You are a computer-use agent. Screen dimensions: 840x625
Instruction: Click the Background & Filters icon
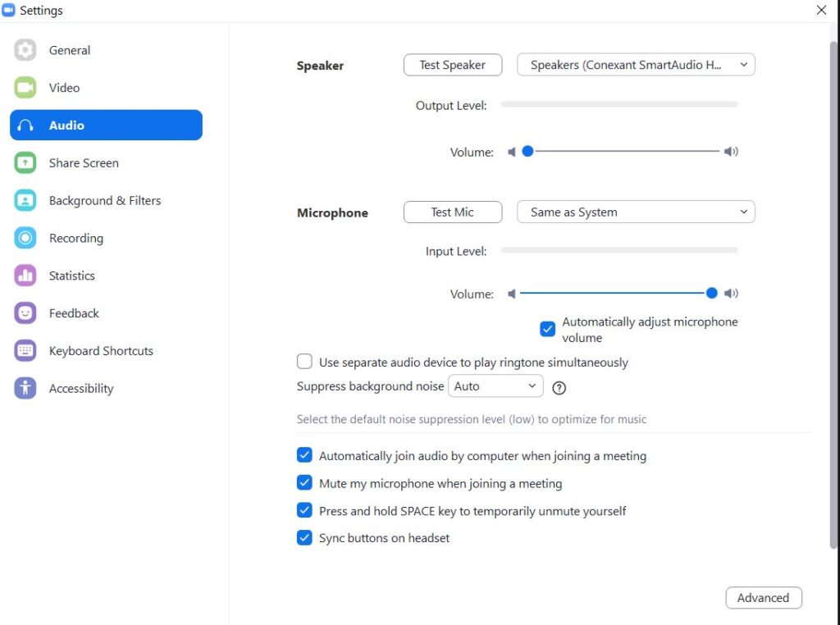point(25,201)
